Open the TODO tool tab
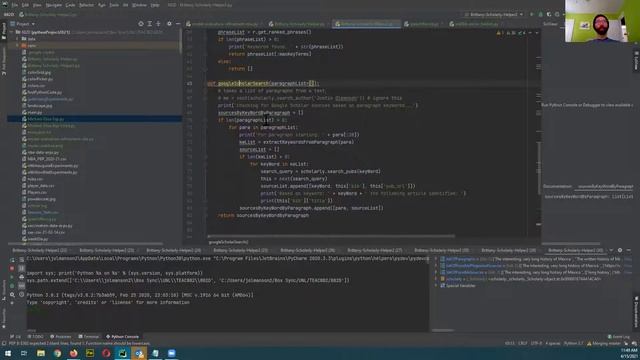Image resolution: width=640 pixels, height=360 pixels. click(x=35, y=337)
